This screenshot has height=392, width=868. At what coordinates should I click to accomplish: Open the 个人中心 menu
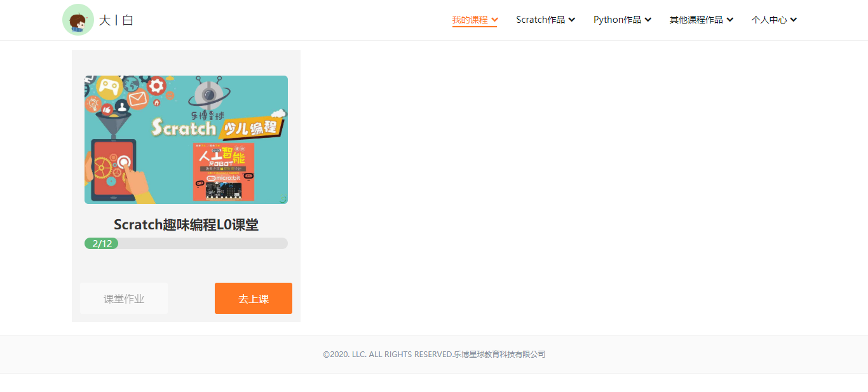[774, 20]
